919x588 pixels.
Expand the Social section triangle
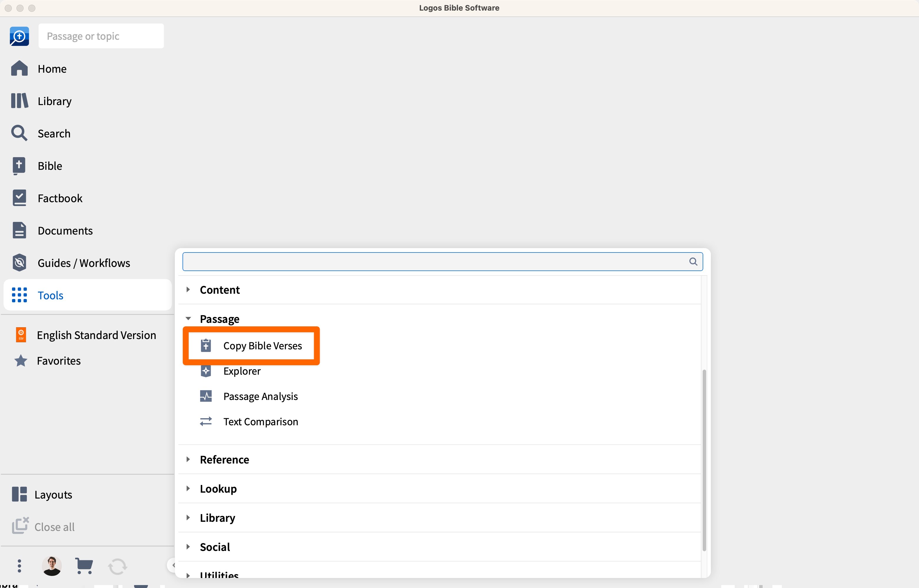[188, 547]
